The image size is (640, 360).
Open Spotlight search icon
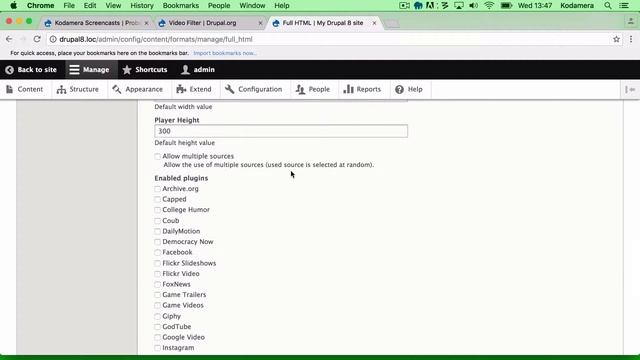pyautogui.click(x=608, y=5)
